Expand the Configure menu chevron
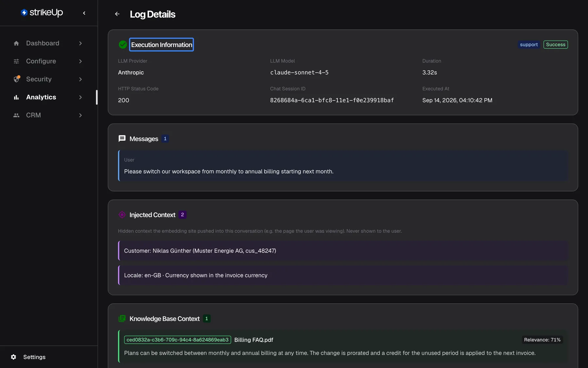This screenshot has height=368, width=588. tap(80, 61)
